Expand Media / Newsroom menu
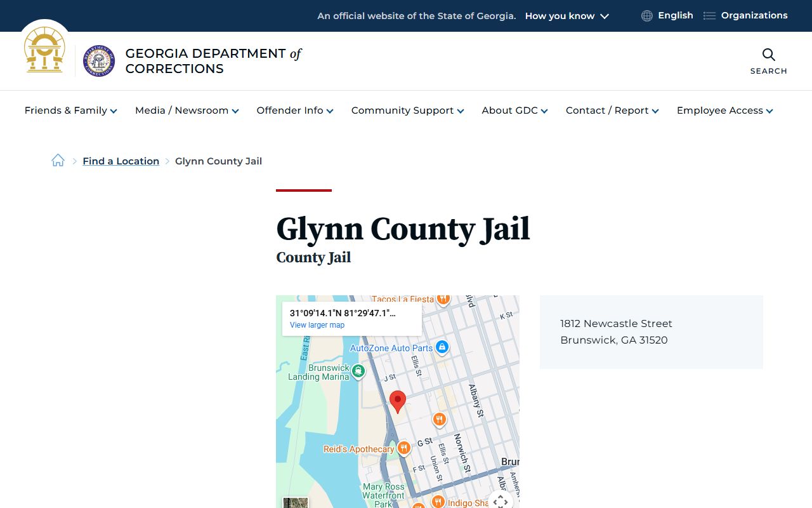This screenshot has width=812, height=508. (187, 110)
